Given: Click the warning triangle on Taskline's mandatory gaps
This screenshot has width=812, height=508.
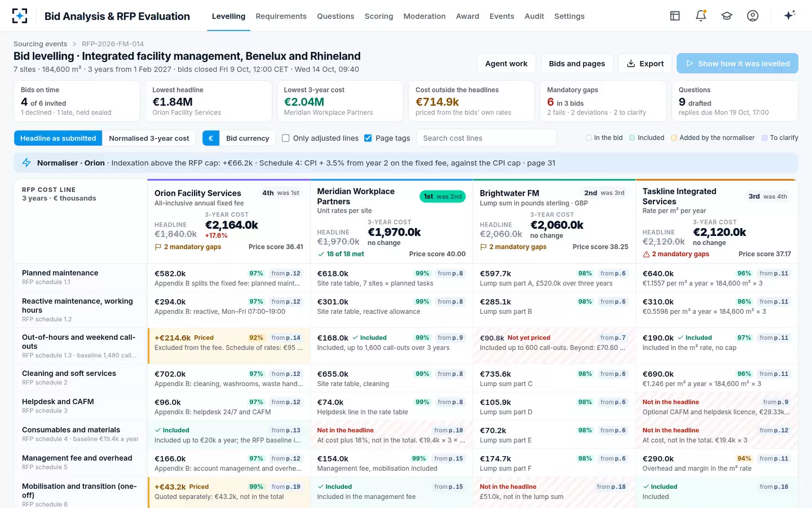Looking at the screenshot, I should tap(646, 255).
